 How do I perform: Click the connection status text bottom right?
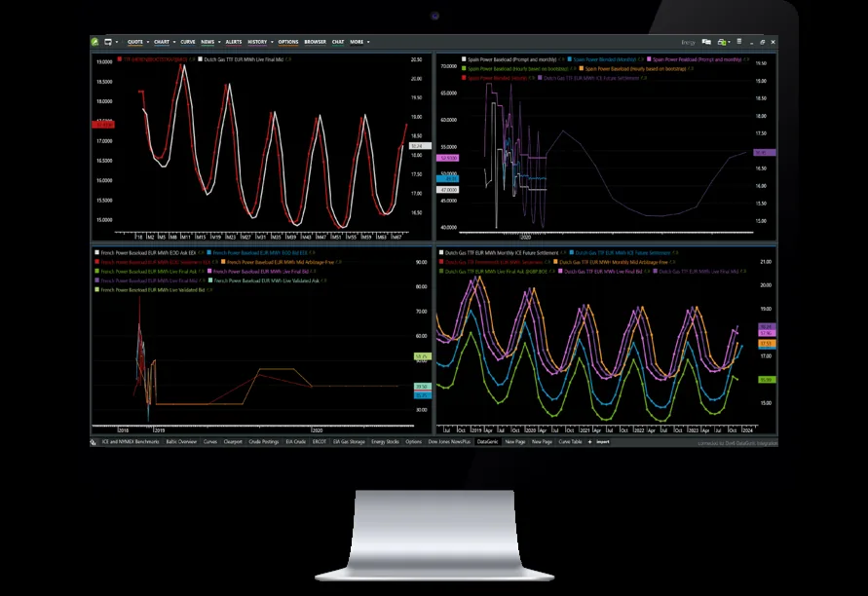(737, 443)
